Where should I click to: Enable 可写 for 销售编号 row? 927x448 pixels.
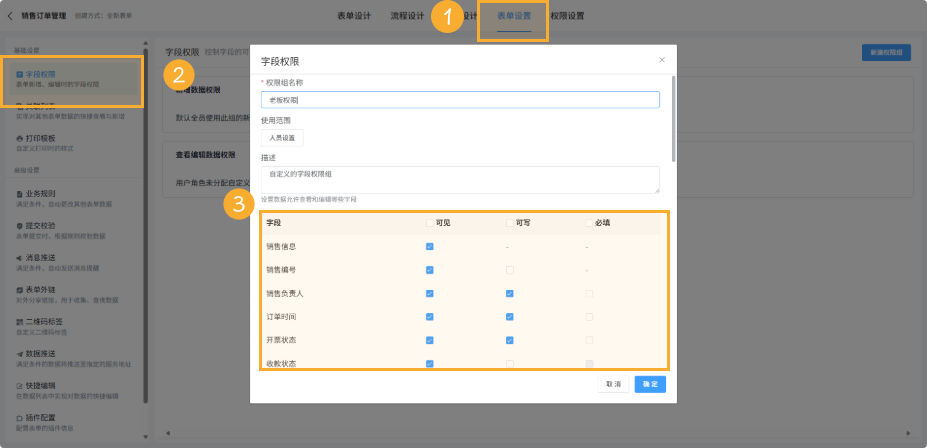[510, 270]
